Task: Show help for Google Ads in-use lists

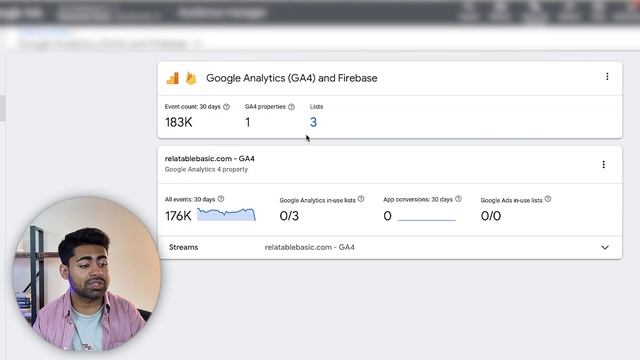Action: click(x=548, y=199)
